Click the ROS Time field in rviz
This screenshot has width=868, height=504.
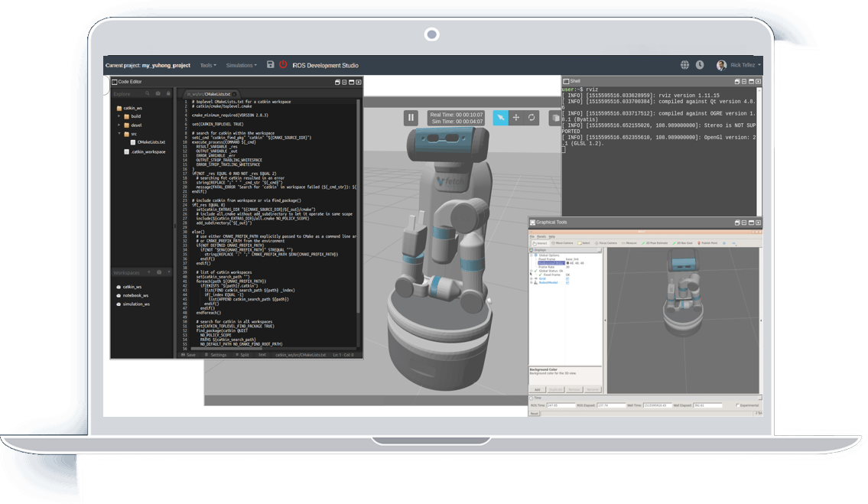coord(561,405)
